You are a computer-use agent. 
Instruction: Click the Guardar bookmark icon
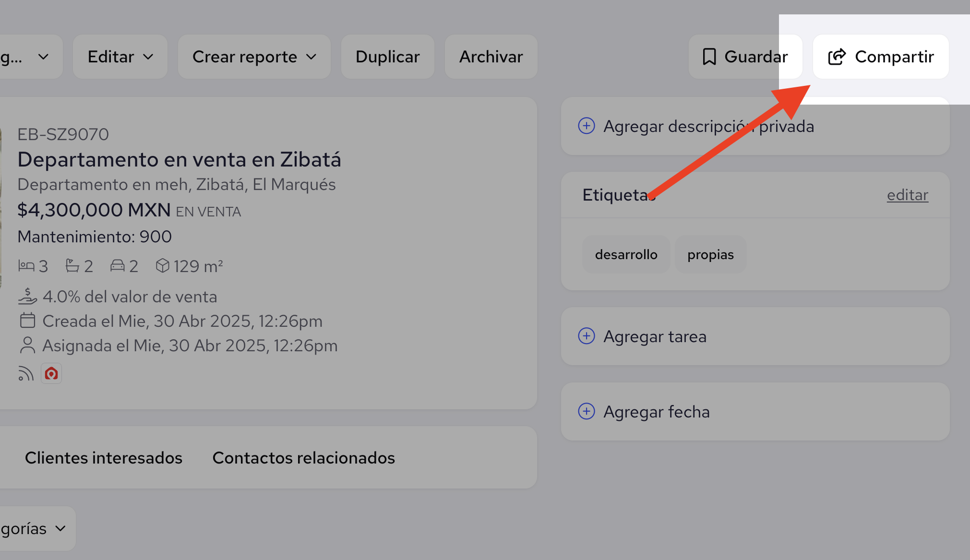point(709,57)
